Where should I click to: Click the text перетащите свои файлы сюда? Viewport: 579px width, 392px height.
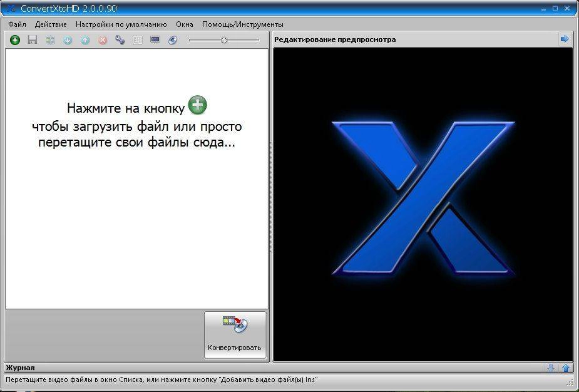pyautogui.click(x=136, y=142)
